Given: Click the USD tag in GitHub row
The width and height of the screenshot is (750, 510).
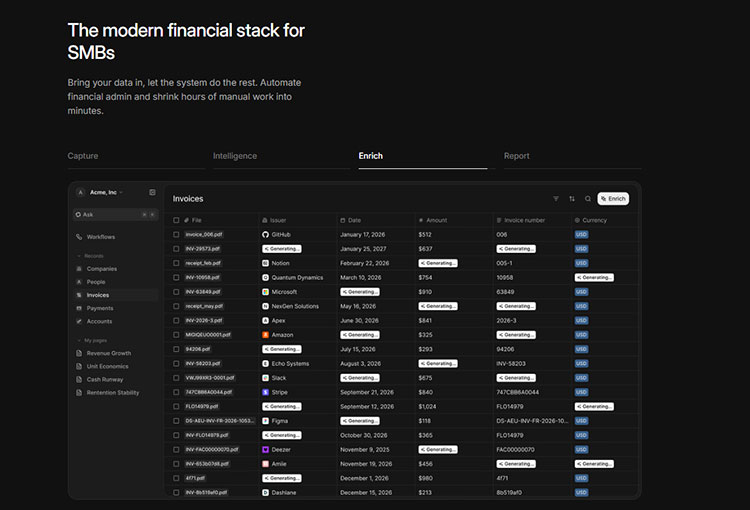Looking at the screenshot, I should (x=581, y=234).
